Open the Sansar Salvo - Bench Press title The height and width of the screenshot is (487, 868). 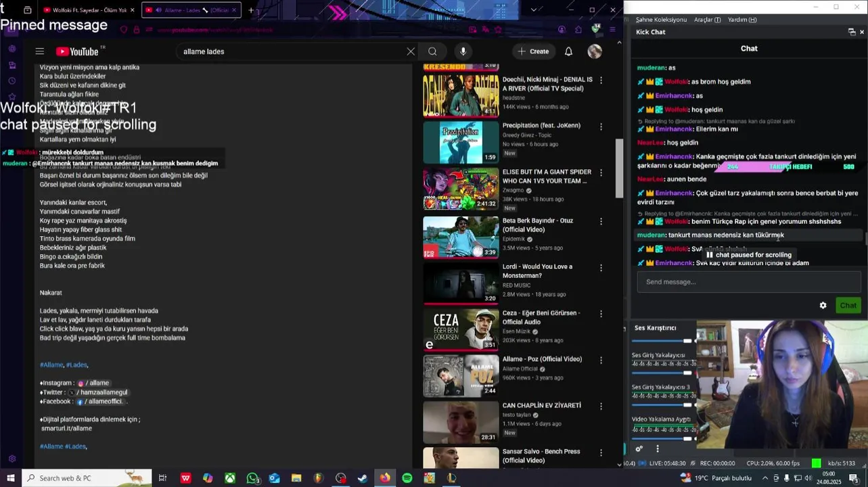click(541, 456)
